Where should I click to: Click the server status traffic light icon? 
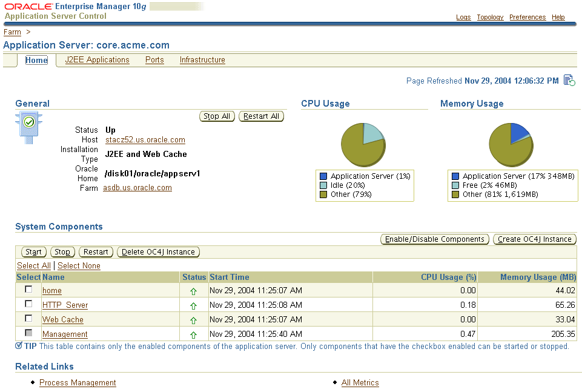point(29,128)
